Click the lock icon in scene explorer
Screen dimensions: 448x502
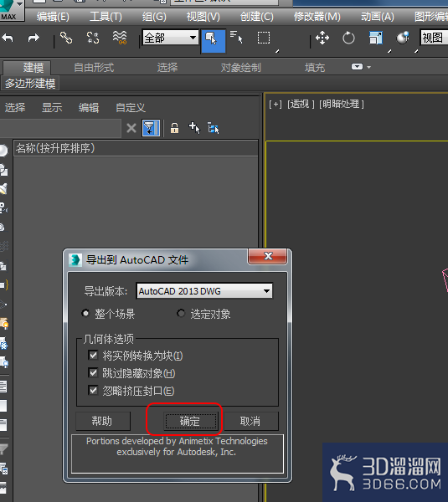click(175, 128)
